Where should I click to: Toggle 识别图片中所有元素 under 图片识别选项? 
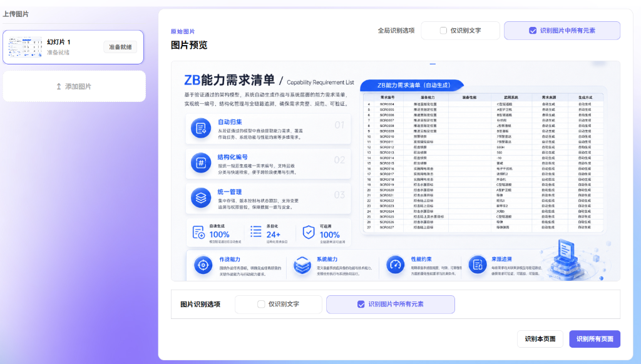[361, 305]
